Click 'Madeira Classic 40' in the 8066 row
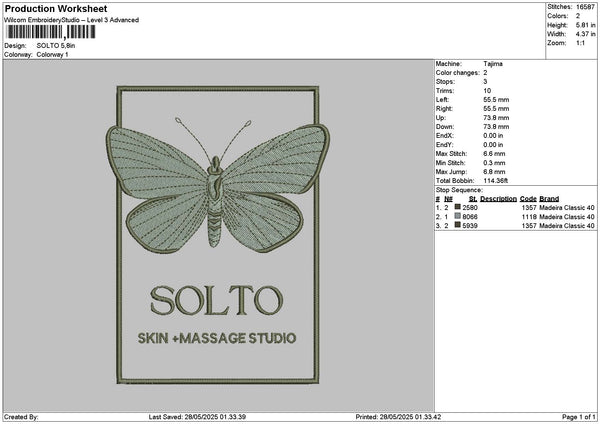Viewport: 600px width, 424px height. tap(567, 217)
